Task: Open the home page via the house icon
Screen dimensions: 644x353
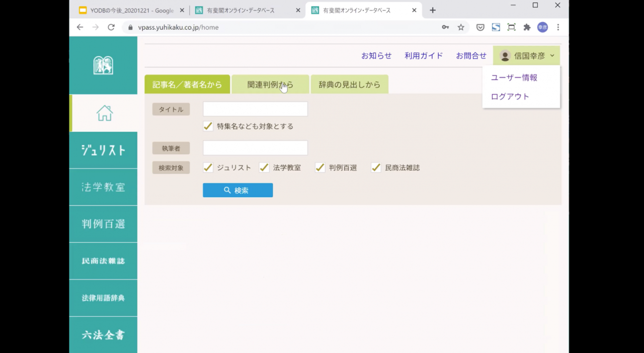Action: click(x=104, y=113)
